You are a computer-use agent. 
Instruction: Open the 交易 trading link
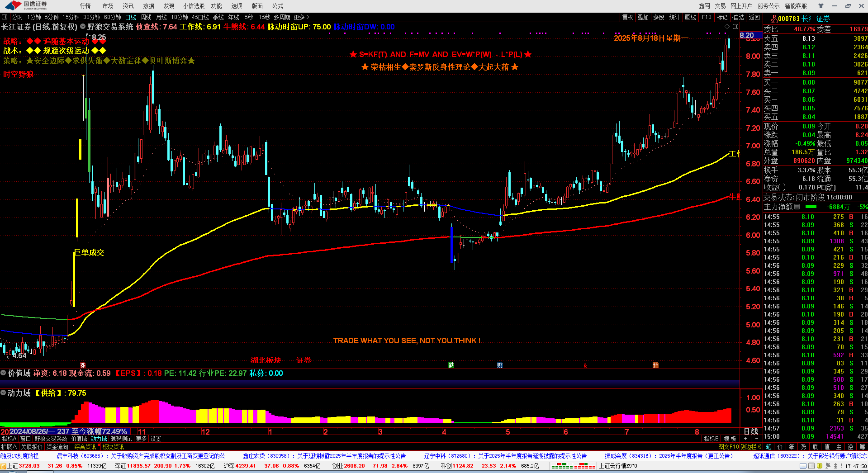[720, 6]
